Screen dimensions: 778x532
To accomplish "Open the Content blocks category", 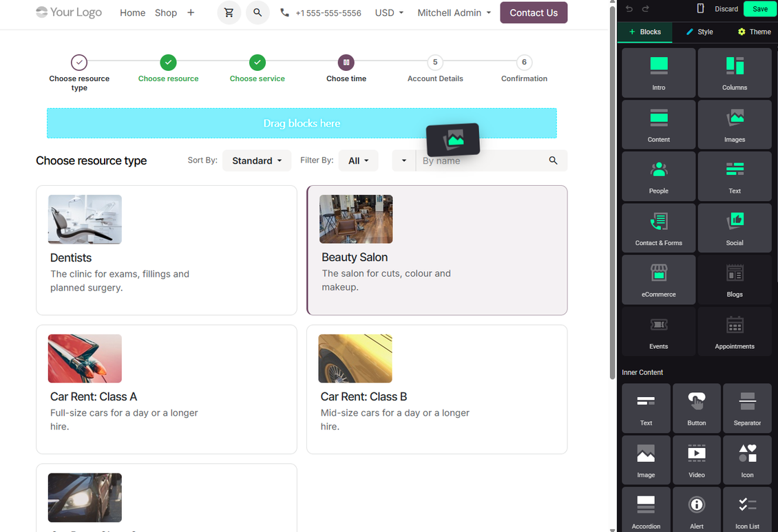I will [658, 125].
